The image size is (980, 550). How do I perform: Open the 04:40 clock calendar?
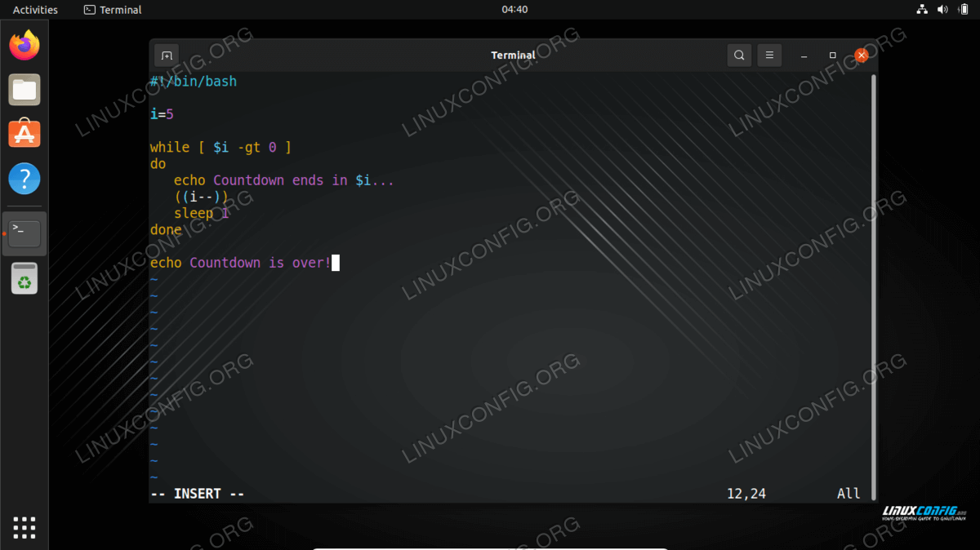pos(514,10)
